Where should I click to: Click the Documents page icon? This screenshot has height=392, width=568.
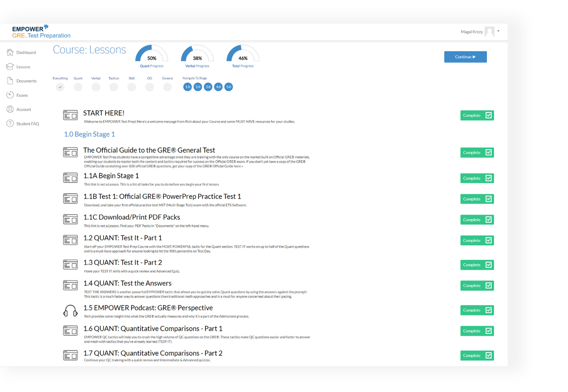click(x=10, y=81)
